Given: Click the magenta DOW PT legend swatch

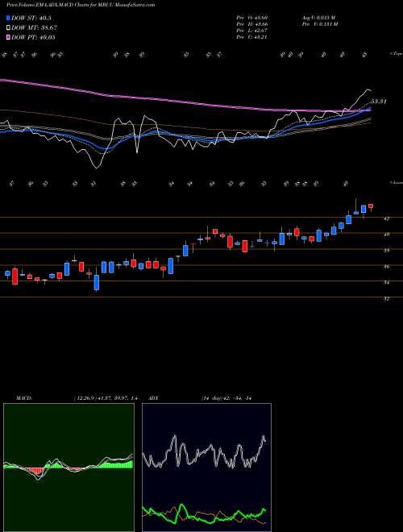Looking at the screenshot, I should 9,37.
